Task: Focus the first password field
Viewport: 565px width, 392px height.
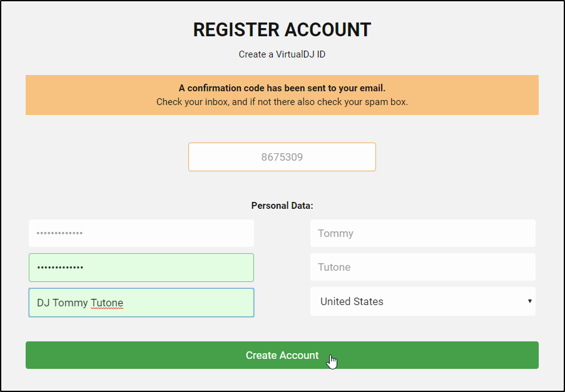Action: 141,233
